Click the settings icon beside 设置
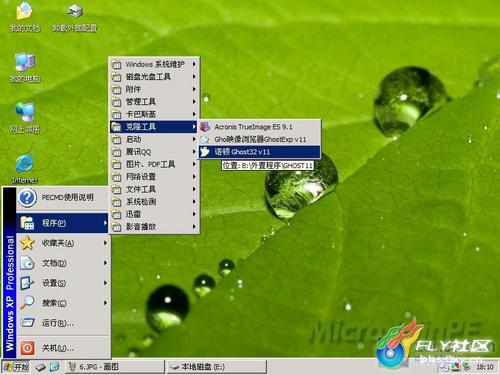Viewport: 500px width, 375px height. (27, 283)
